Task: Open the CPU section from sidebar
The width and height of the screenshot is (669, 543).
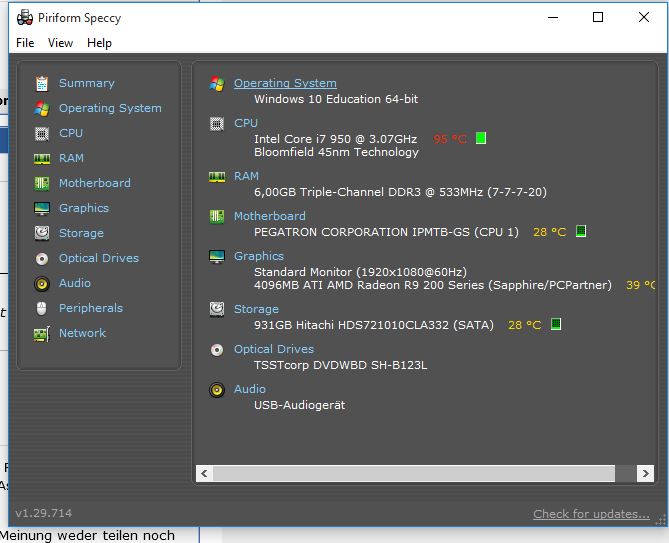Action: [71, 133]
